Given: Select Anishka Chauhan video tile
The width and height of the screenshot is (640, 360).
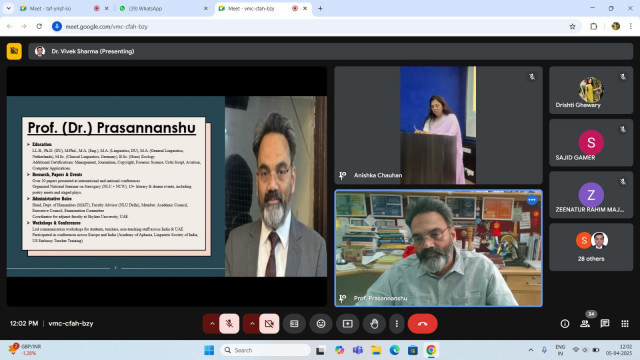Looking at the screenshot, I should [x=438, y=125].
